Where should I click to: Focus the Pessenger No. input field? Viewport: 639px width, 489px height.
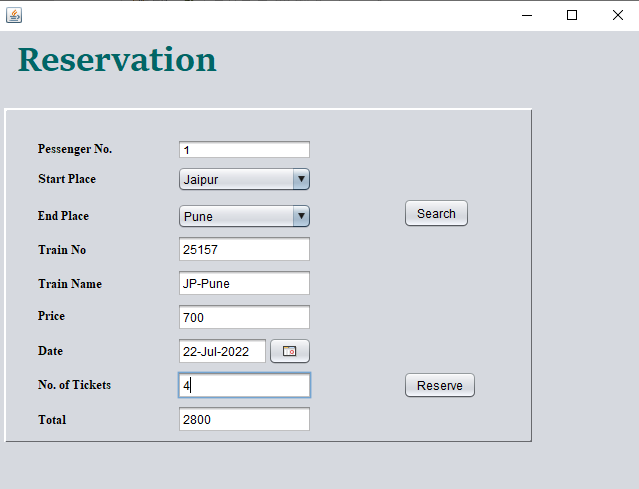pos(244,150)
